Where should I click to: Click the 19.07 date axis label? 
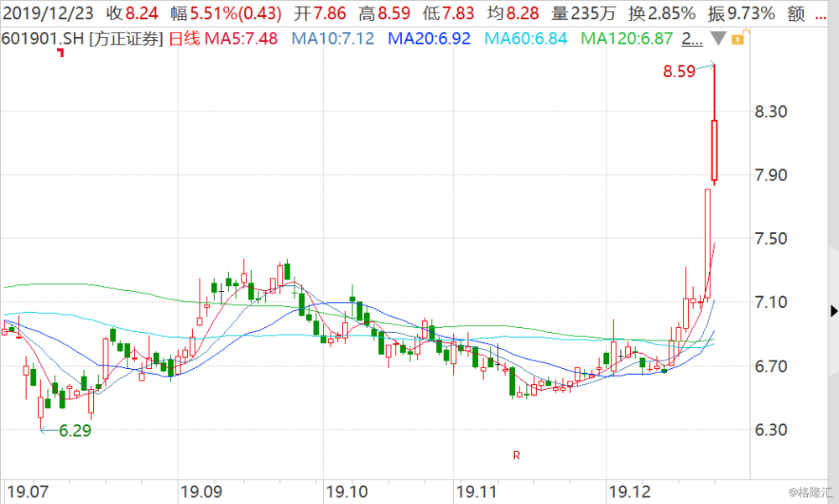pyautogui.click(x=28, y=491)
